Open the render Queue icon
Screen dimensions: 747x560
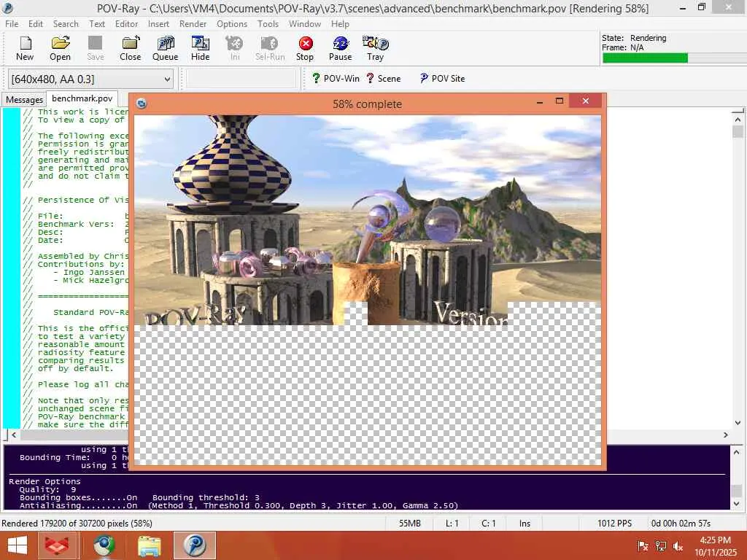pos(165,49)
